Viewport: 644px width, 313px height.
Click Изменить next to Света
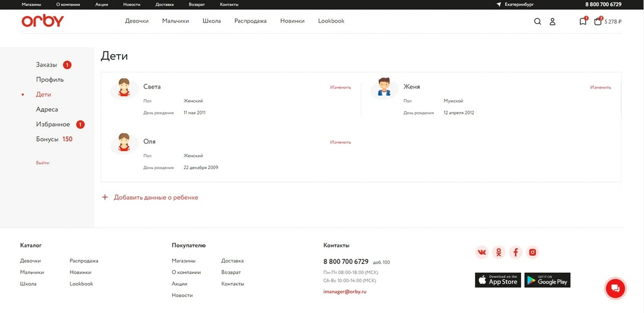pyautogui.click(x=340, y=87)
